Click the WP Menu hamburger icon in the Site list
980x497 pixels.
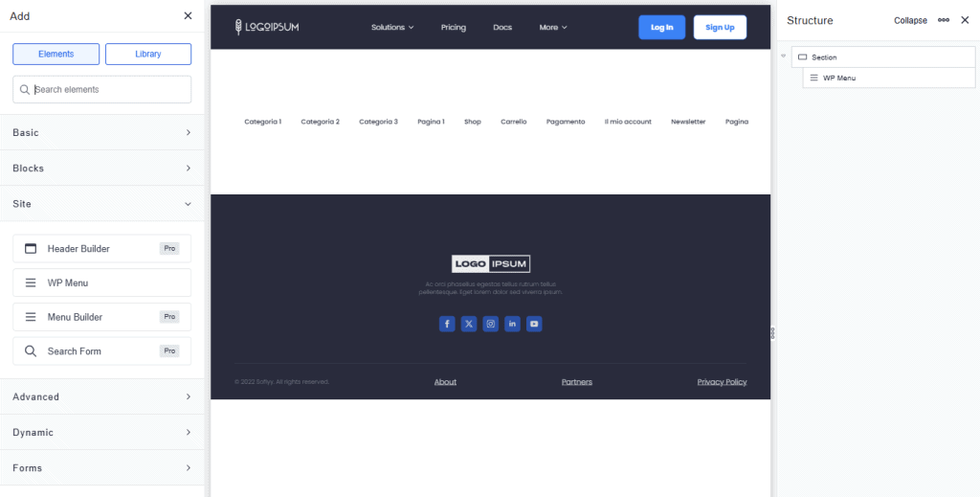click(31, 282)
